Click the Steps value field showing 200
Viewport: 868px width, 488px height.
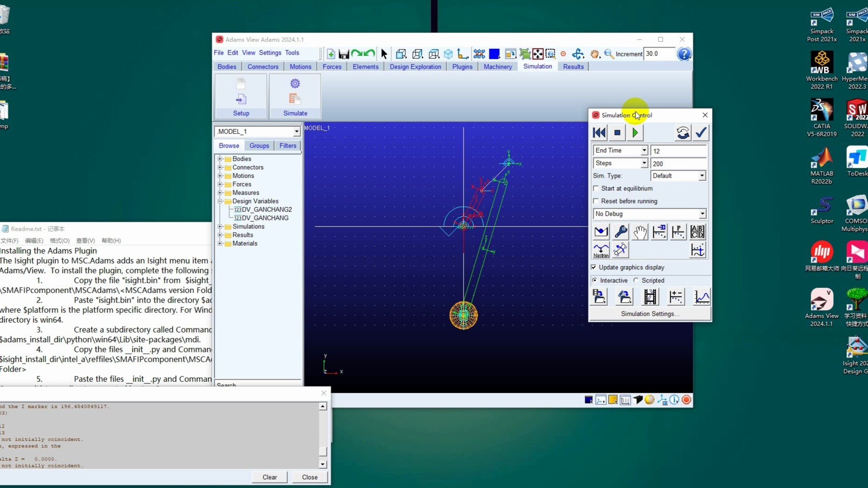[679, 163]
